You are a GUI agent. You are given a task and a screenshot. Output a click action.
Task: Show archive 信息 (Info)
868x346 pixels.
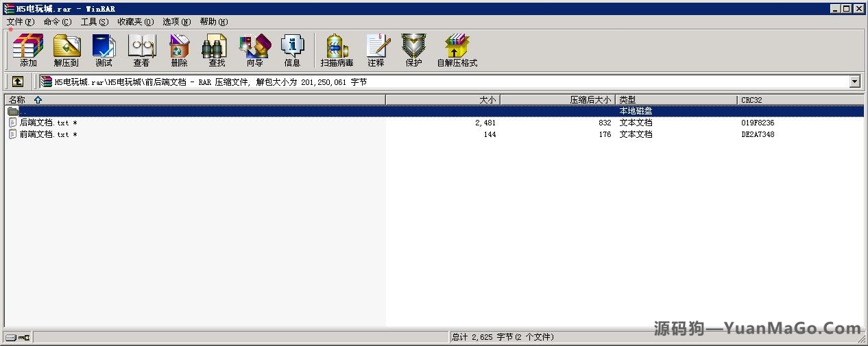click(x=292, y=51)
